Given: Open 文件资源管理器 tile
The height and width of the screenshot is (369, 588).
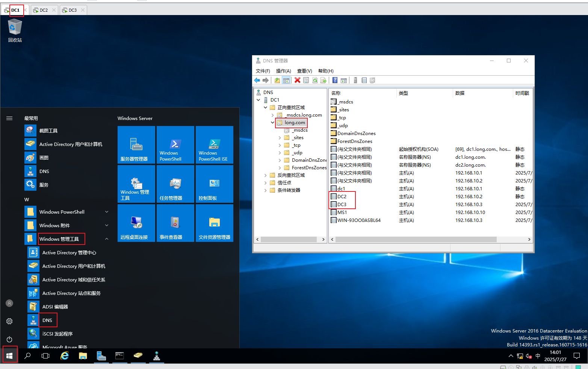Looking at the screenshot, I should (215, 223).
